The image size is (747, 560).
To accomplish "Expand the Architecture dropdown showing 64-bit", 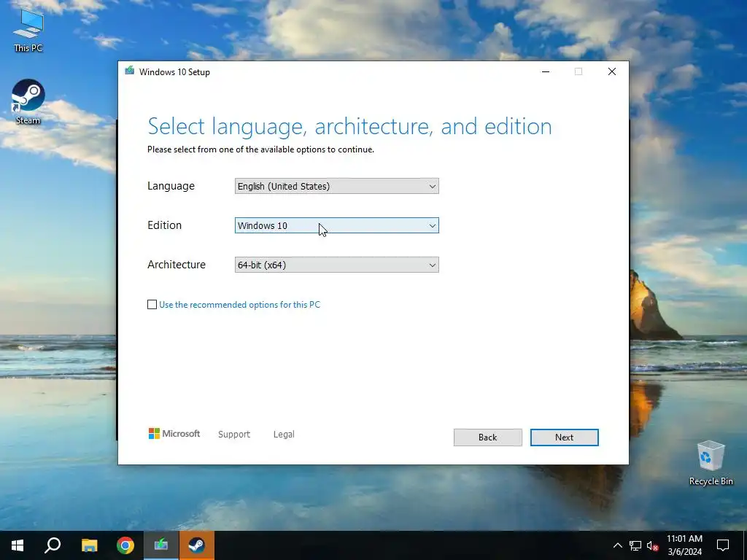I will tap(337, 265).
